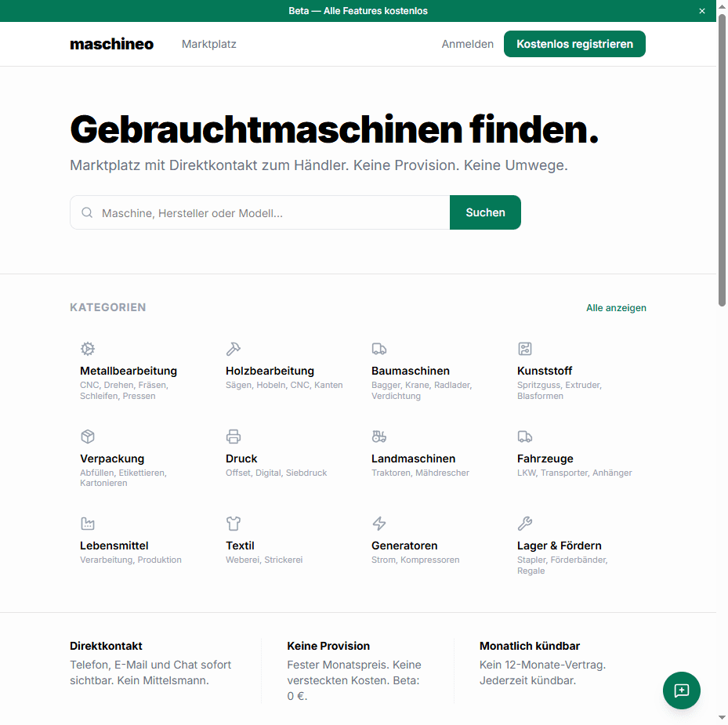Click the maschineo logo
The width and height of the screenshot is (728, 725).
pos(111,44)
